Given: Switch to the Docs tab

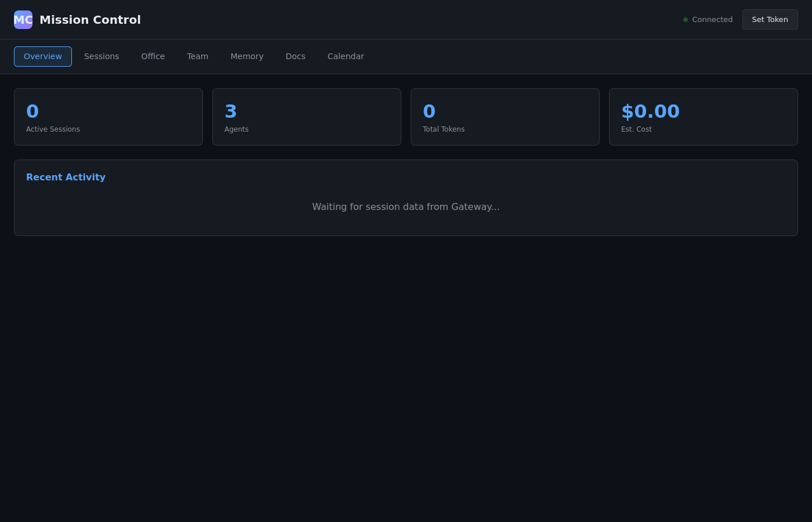Looking at the screenshot, I should pos(295,56).
